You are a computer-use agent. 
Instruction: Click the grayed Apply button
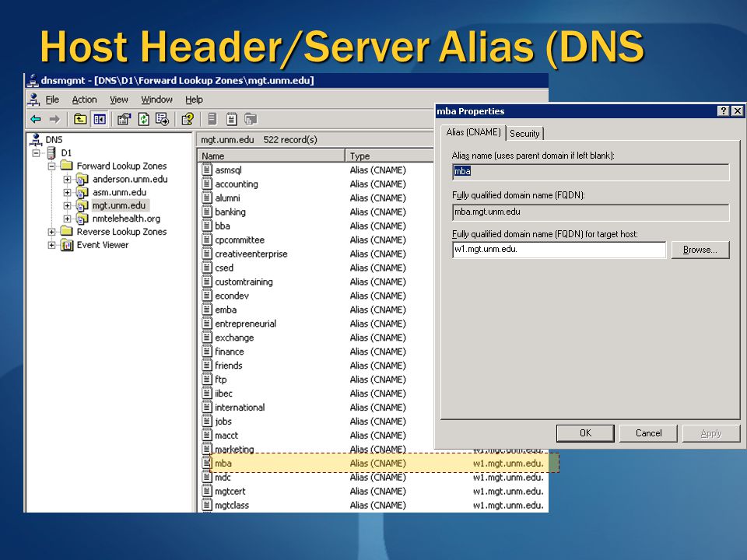[711, 433]
